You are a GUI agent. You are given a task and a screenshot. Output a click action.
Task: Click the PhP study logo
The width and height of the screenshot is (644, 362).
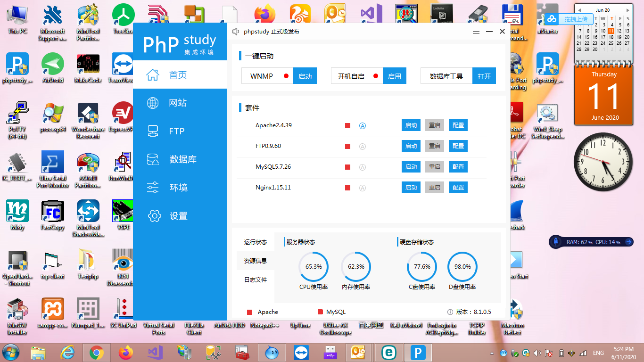[x=180, y=44]
